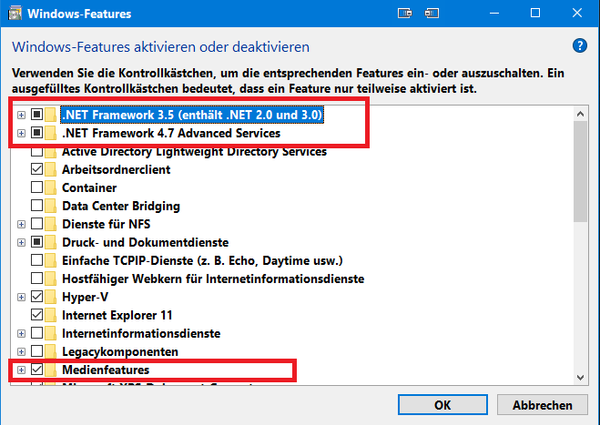Viewport: 600px width, 425px height.
Task: Click the Windows-Features title bar app icon
Action: 15,13
